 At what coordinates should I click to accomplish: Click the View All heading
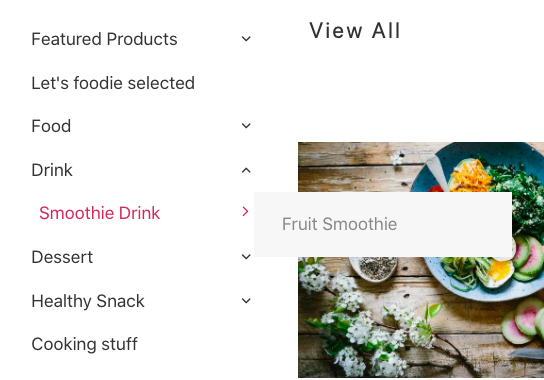[x=355, y=31]
